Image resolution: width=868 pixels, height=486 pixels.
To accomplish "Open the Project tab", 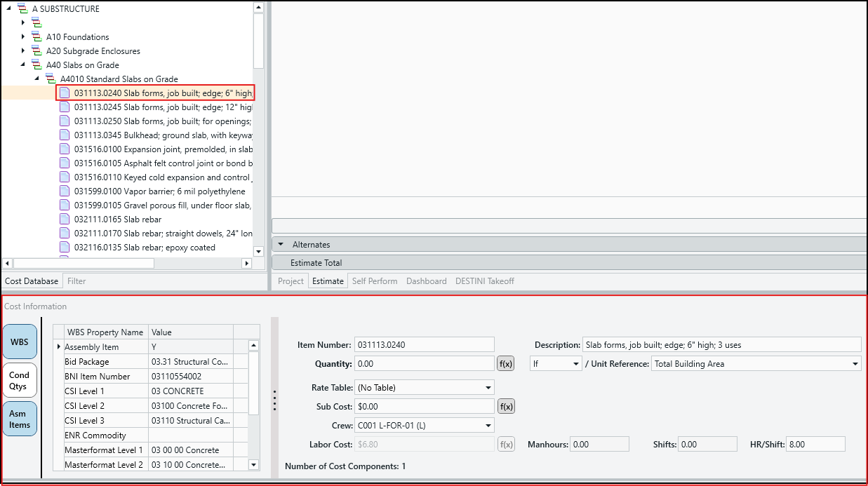I will pos(291,281).
